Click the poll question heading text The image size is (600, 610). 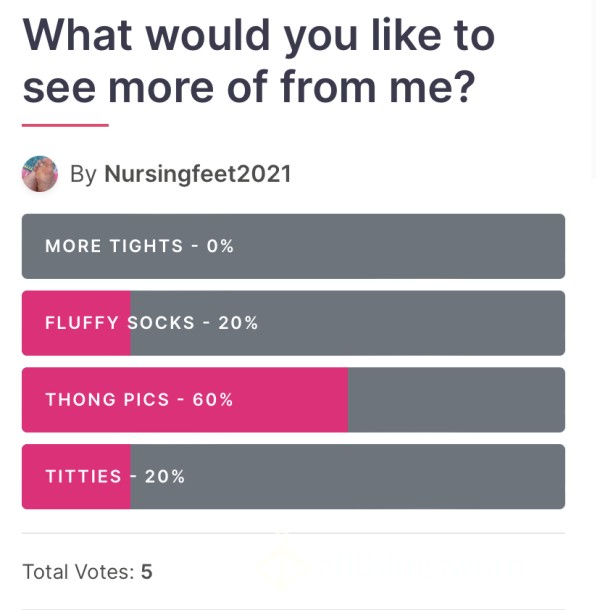click(x=259, y=61)
